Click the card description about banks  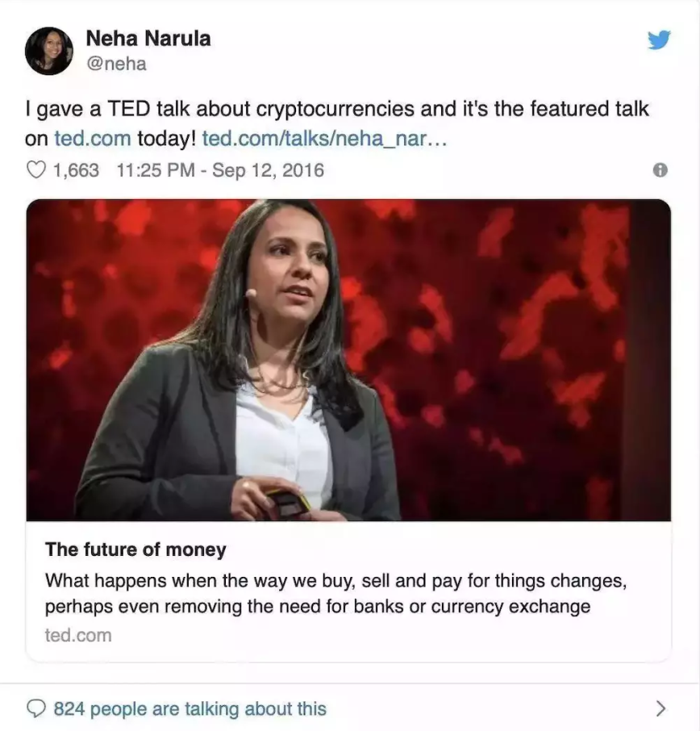click(x=335, y=594)
